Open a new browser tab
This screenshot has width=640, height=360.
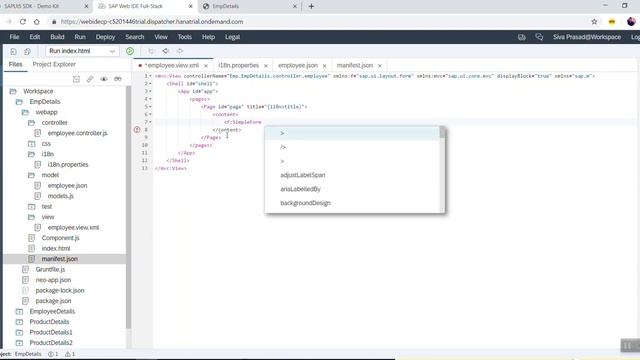point(311,6)
